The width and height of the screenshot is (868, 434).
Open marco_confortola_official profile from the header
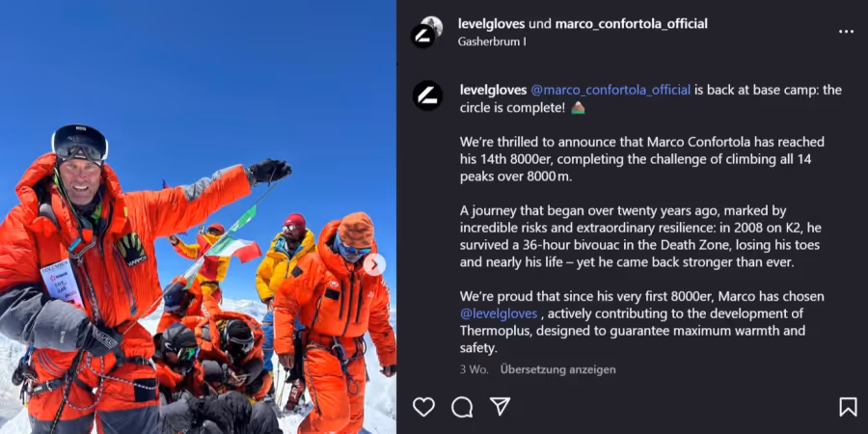click(631, 24)
